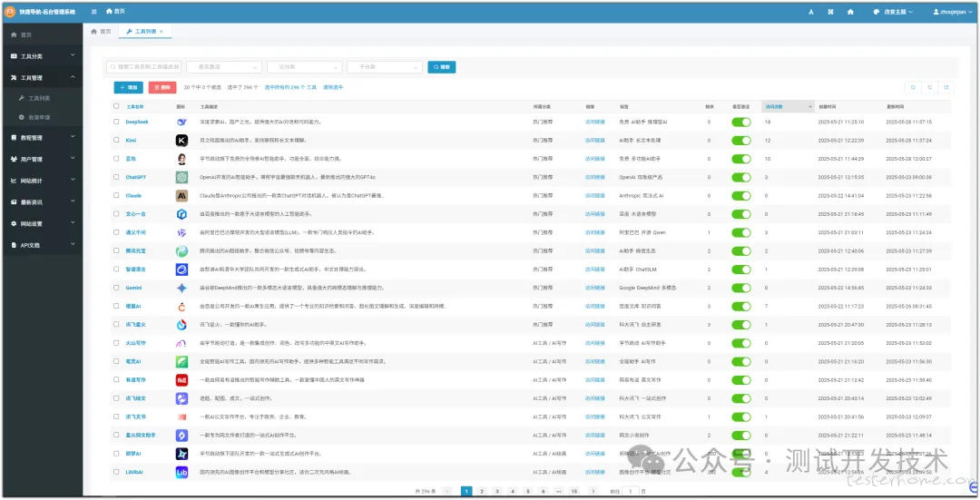Click the LiblibAI logo icon

tap(181, 473)
